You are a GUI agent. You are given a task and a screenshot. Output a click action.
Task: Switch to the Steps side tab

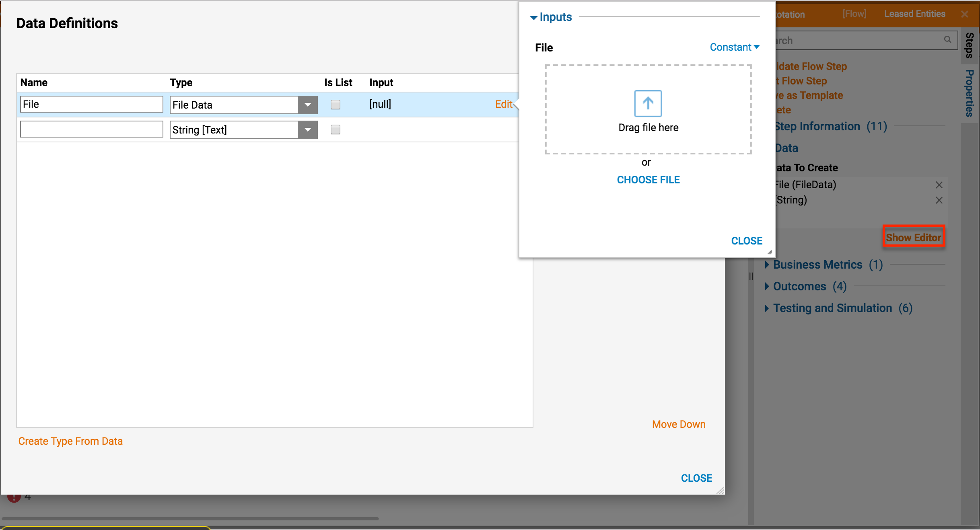click(x=970, y=45)
